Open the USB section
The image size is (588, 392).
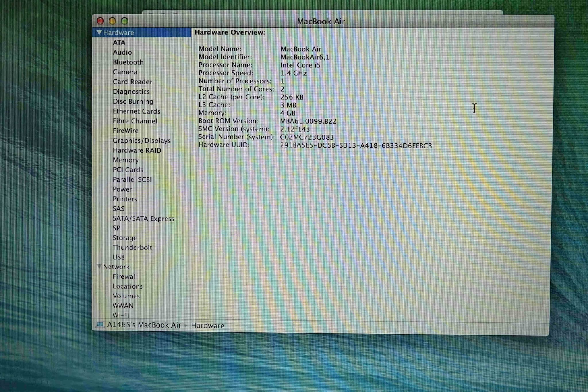[x=119, y=257]
